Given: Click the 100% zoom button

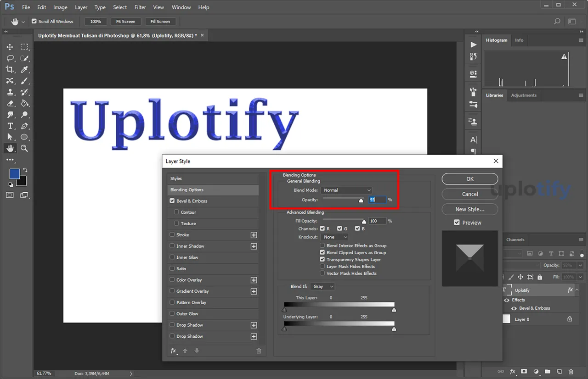Looking at the screenshot, I should click(96, 22).
